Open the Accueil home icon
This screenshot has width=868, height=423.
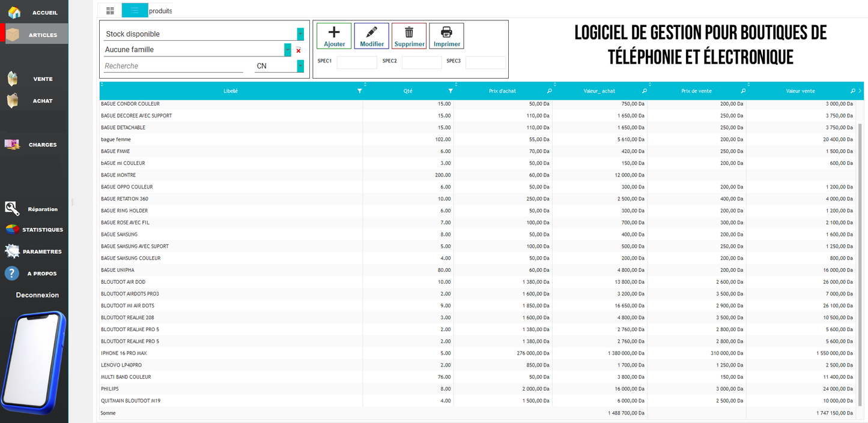13,11
